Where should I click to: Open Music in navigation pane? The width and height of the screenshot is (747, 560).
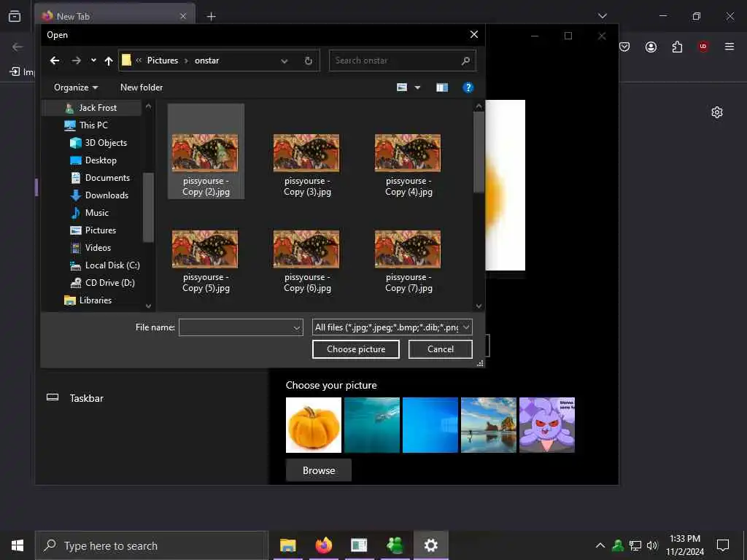98,213
